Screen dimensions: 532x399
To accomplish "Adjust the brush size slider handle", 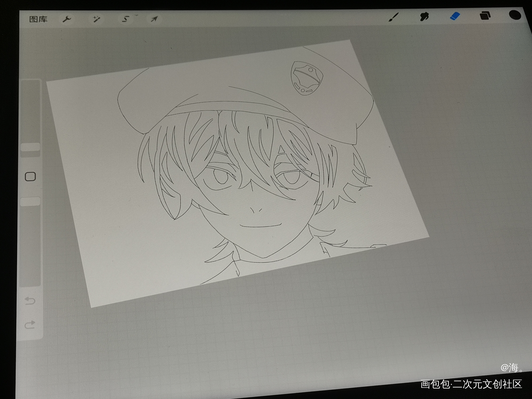I will (30, 147).
